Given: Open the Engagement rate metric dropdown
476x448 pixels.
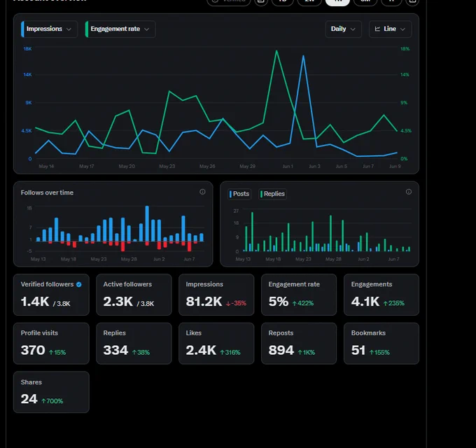Looking at the screenshot, I should [x=120, y=29].
